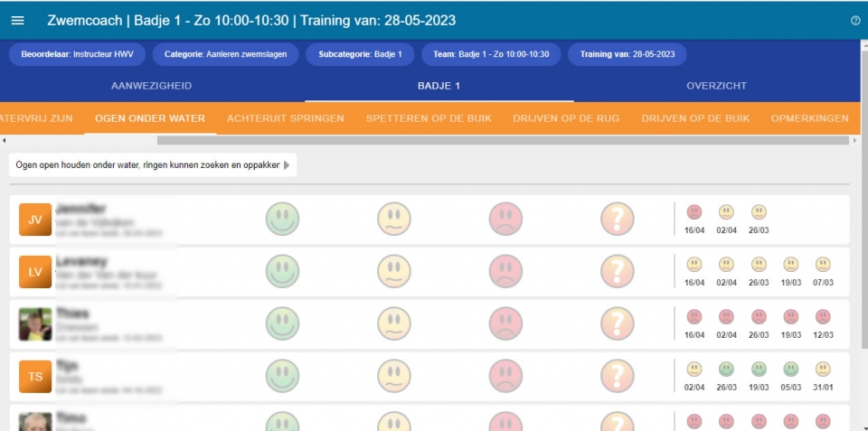This screenshot has width=868, height=431.
Task: Click the Beoordelaar Instructeur HWV chip
Action: (x=77, y=54)
